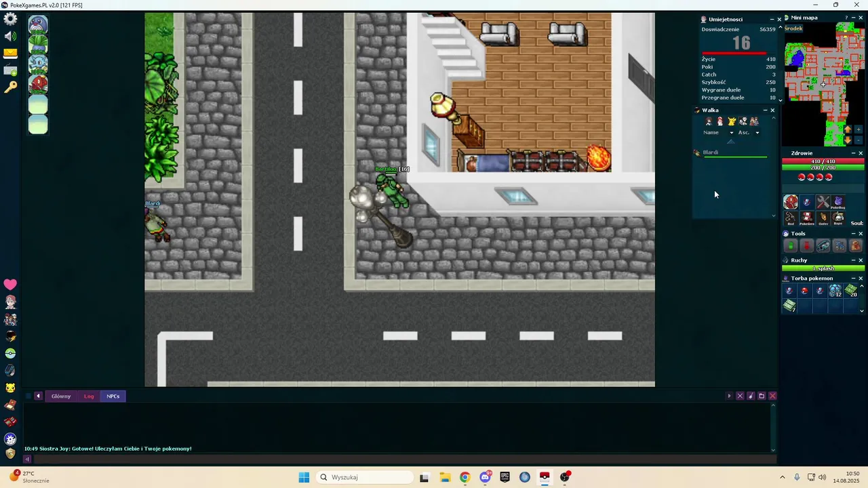868x488 pixels.
Task: Toggle party filter in Walka panel
Action: coord(754,121)
